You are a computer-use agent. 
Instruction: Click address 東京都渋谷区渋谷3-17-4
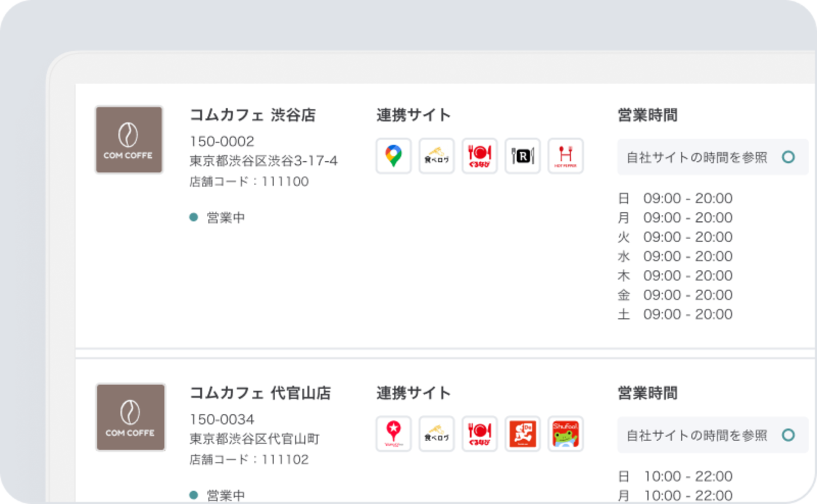click(263, 161)
